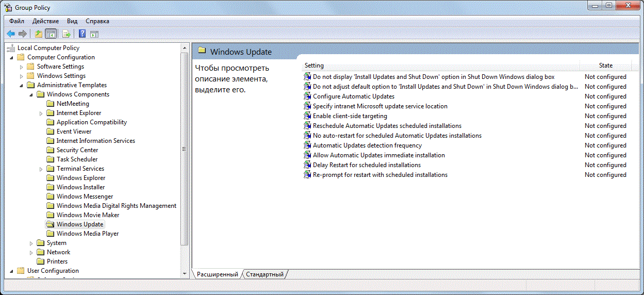
Task: Open Help via question mark icon
Action: pos(82,34)
